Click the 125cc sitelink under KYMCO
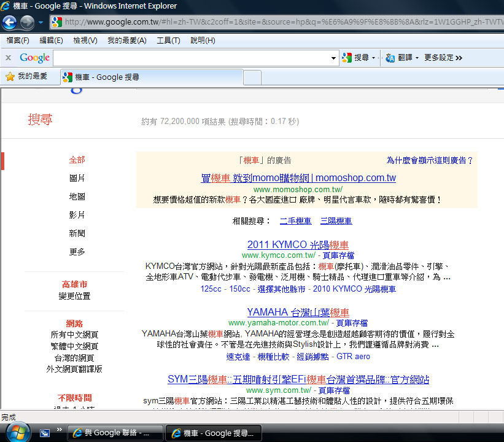The width and height of the screenshot is (504, 442). 211,289
